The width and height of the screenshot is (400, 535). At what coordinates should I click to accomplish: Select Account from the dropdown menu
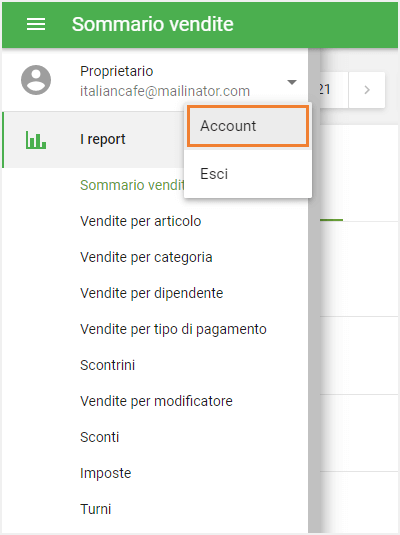click(x=248, y=126)
